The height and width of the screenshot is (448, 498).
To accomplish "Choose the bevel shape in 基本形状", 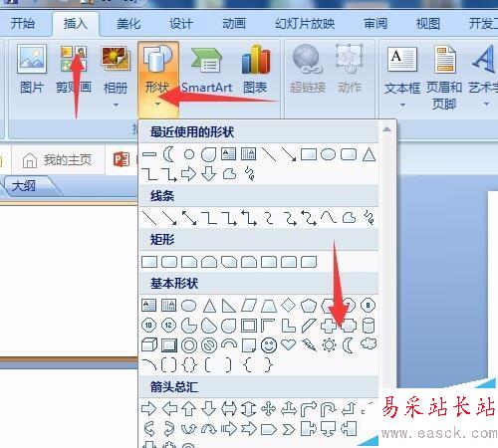I will [x=169, y=345].
